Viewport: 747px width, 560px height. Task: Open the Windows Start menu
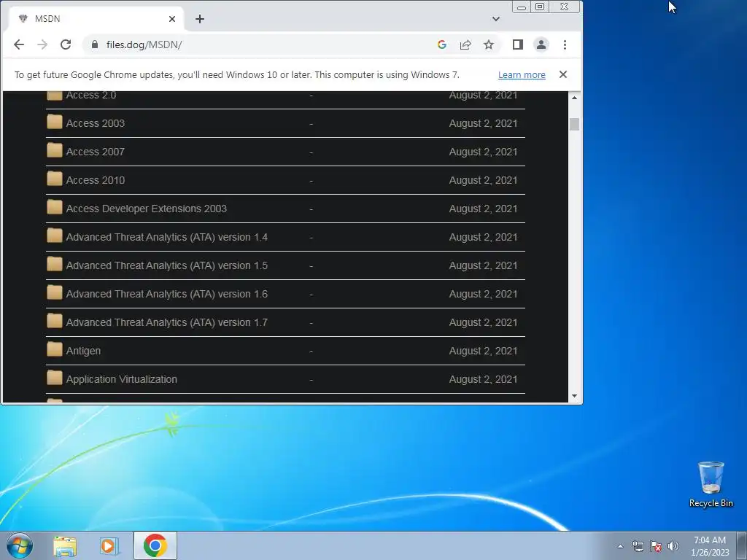pos(19,545)
